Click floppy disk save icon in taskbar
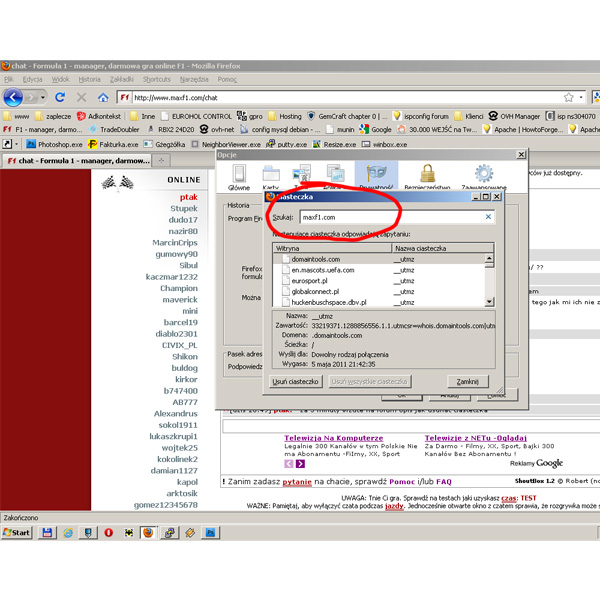This screenshot has width=600, height=600. pos(47,533)
